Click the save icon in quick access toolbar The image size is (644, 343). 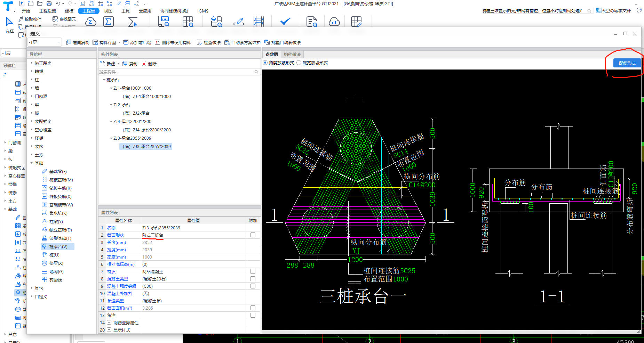click(x=49, y=3)
